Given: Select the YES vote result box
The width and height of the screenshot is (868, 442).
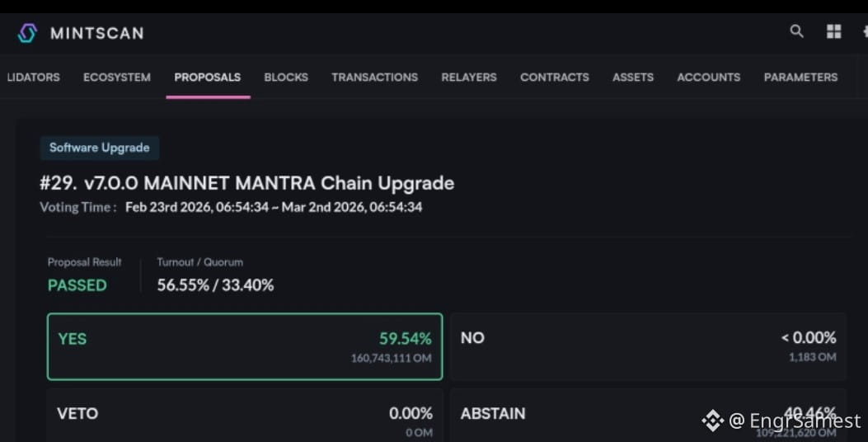Looking at the screenshot, I should click(245, 346).
